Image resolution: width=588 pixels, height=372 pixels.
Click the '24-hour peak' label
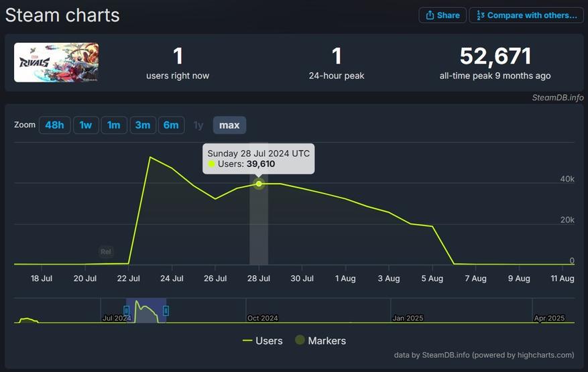point(337,76)
